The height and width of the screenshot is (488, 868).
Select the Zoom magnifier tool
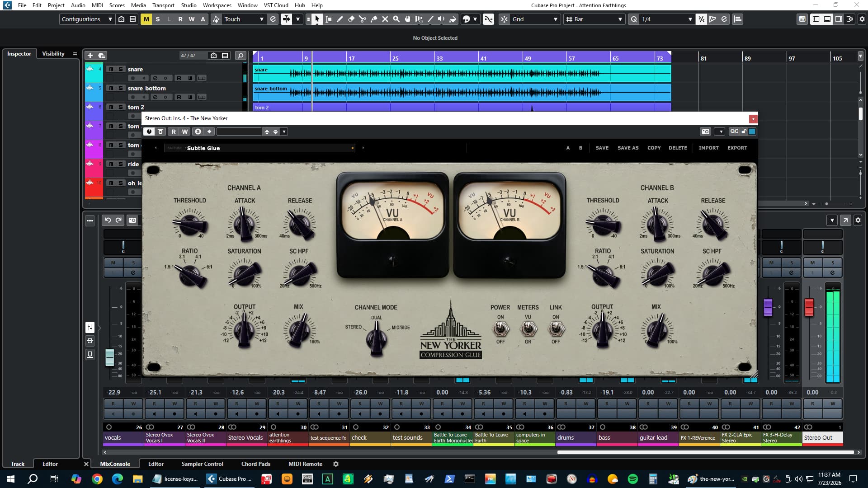(396, 19)
